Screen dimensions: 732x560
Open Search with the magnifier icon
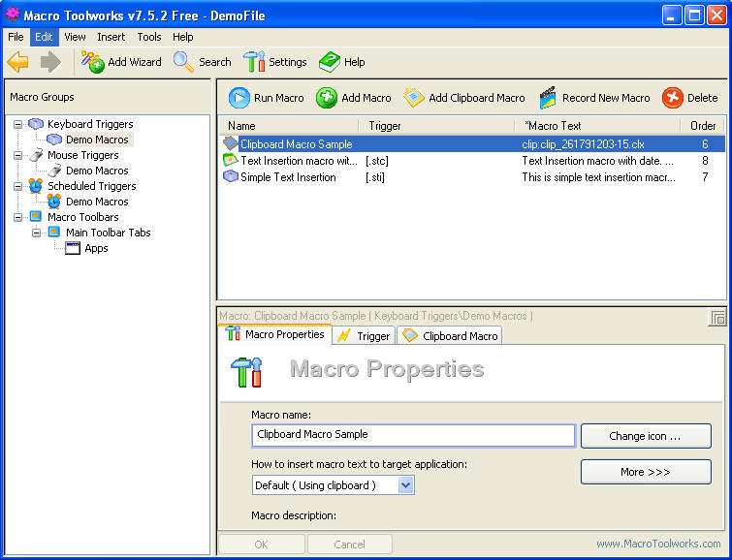coord(183,62)
